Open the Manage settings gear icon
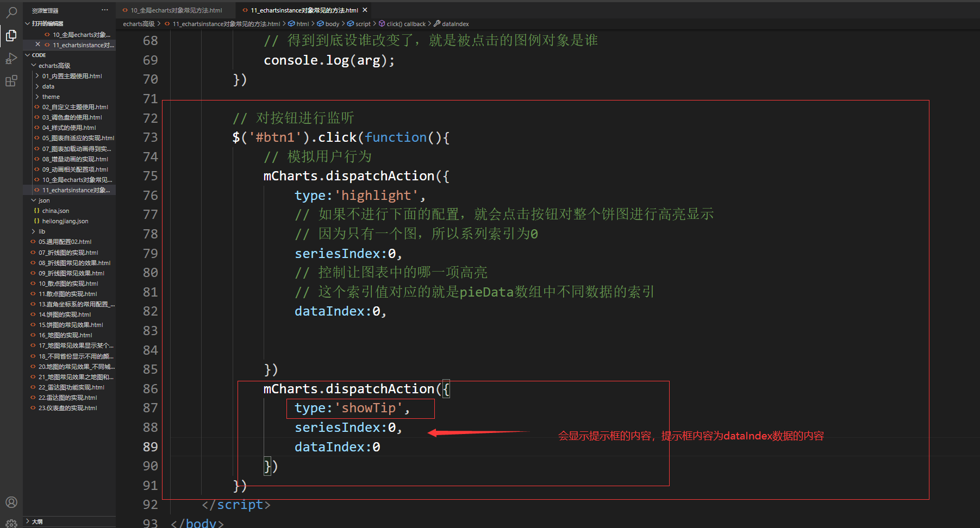 tap(11, 523)
